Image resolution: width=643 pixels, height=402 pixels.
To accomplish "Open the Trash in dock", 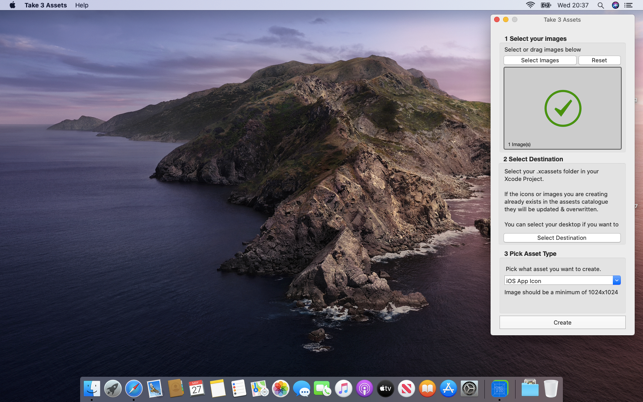I will (551, 388).
